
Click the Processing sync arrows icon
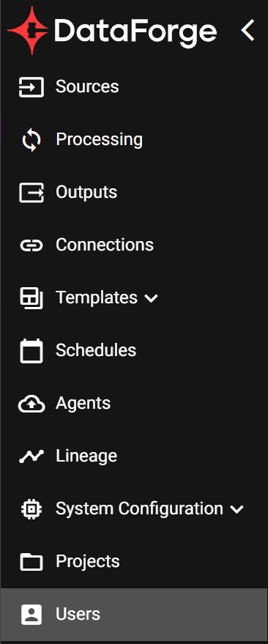[31, 140]
